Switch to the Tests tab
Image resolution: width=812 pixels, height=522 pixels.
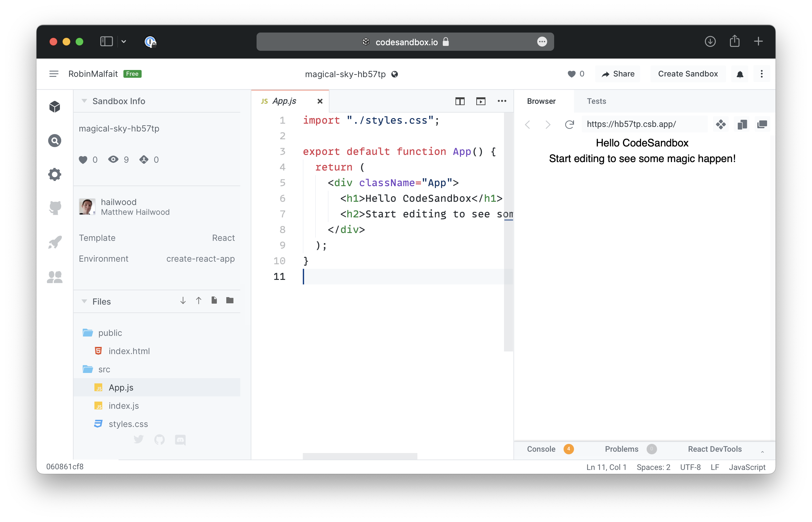pyautogui.click(x=596, y=101)
